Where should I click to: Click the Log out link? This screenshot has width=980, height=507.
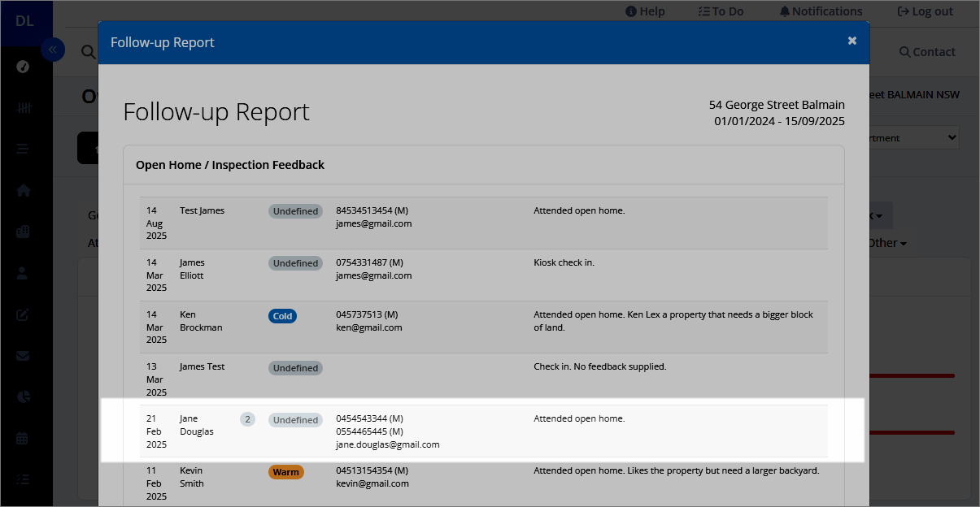click(x=925, y=11)
